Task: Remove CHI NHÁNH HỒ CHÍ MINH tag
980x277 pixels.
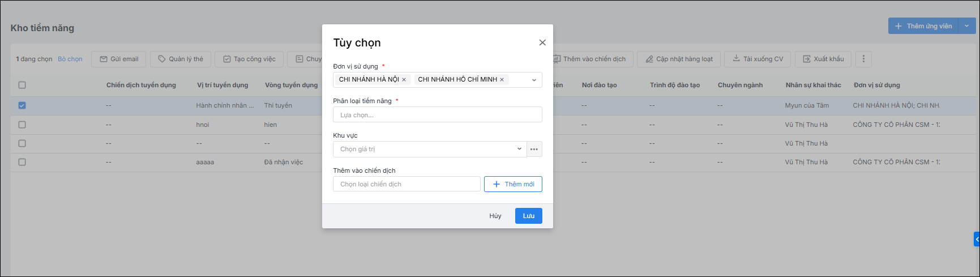Action: 502,80
